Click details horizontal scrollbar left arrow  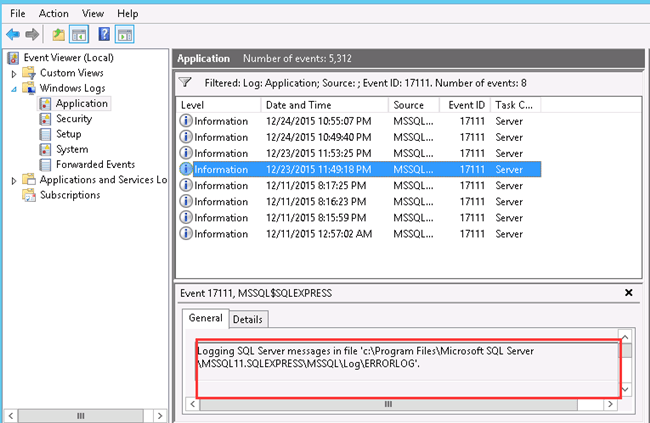(192, 404)
